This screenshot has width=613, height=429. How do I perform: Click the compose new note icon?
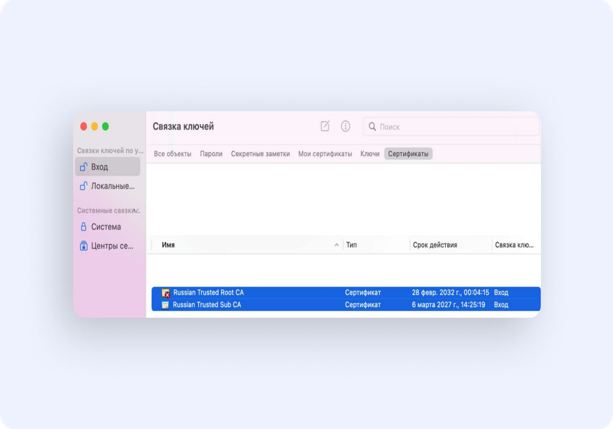click(x=325, y=126)
